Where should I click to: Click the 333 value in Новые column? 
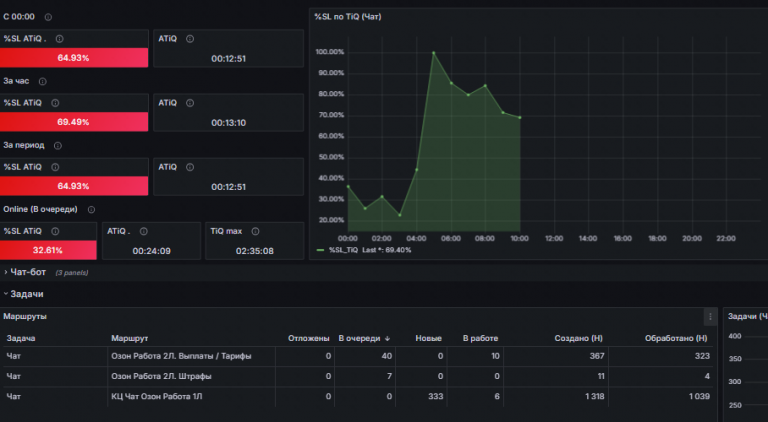click(x=435, y=397)
